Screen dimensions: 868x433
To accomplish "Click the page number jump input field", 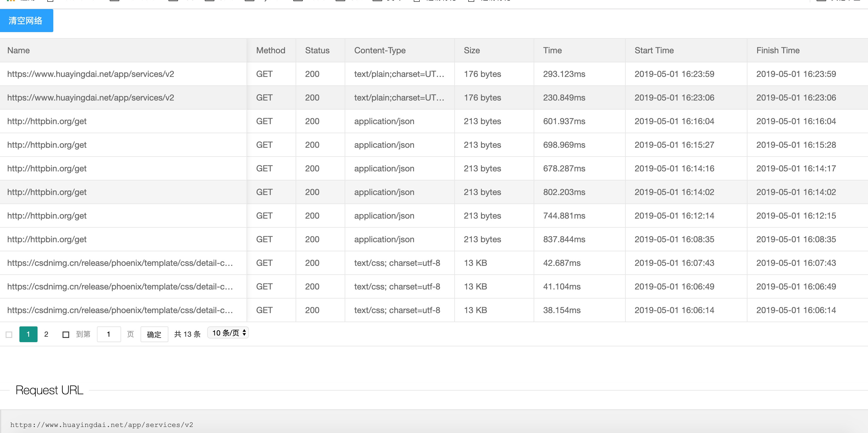I will click(x=109, y=334).
